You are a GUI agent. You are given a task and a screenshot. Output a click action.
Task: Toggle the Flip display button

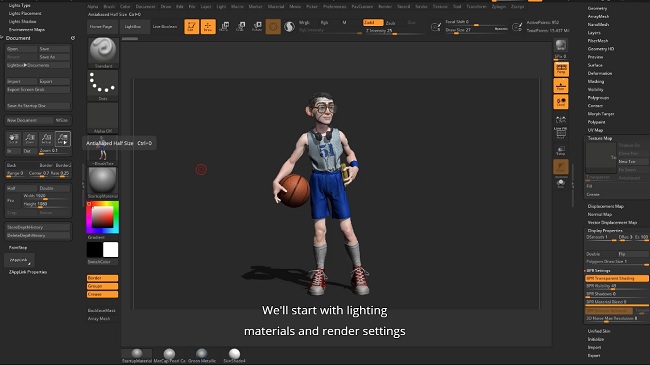coord(633,254)
